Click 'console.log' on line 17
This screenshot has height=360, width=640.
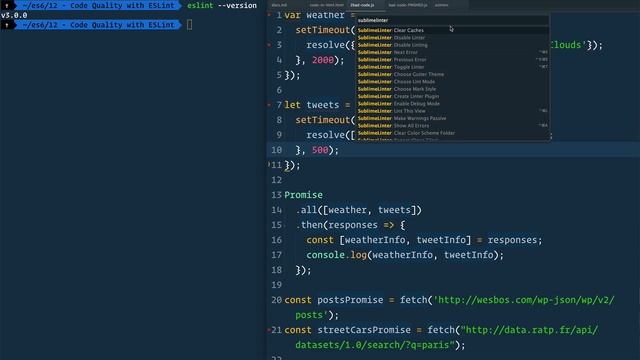[x=336, y=255]
